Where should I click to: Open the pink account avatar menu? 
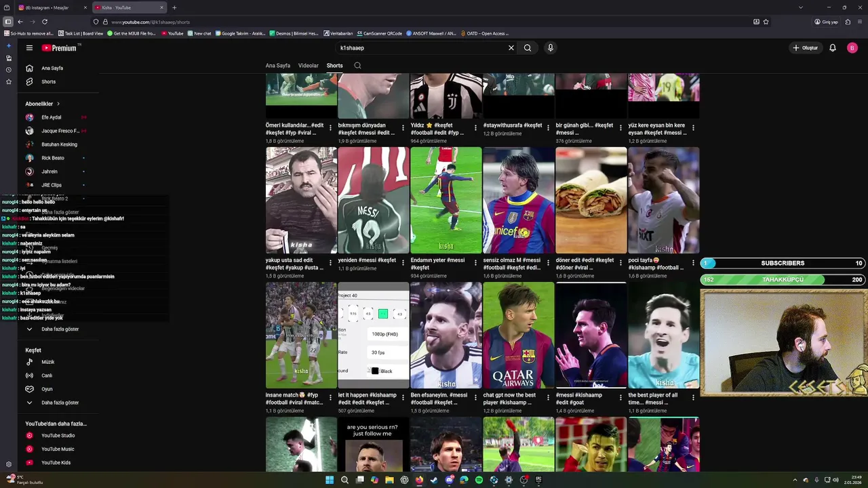coord(852,48)
